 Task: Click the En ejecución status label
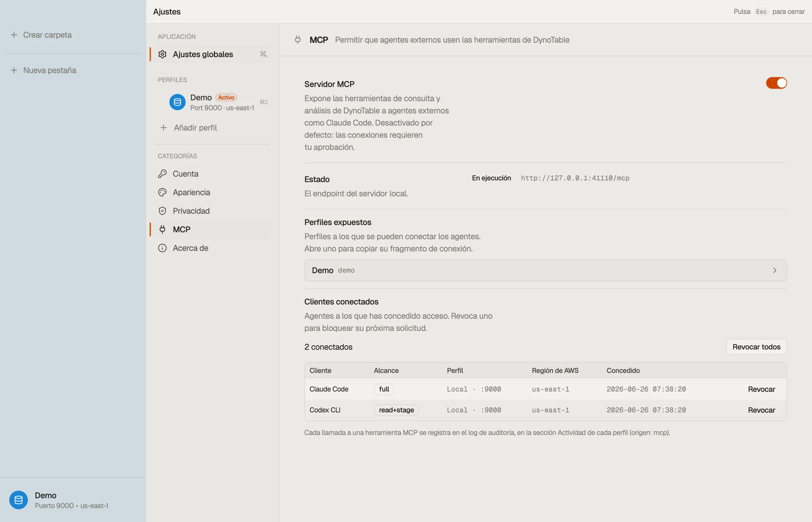pos(491,178)
